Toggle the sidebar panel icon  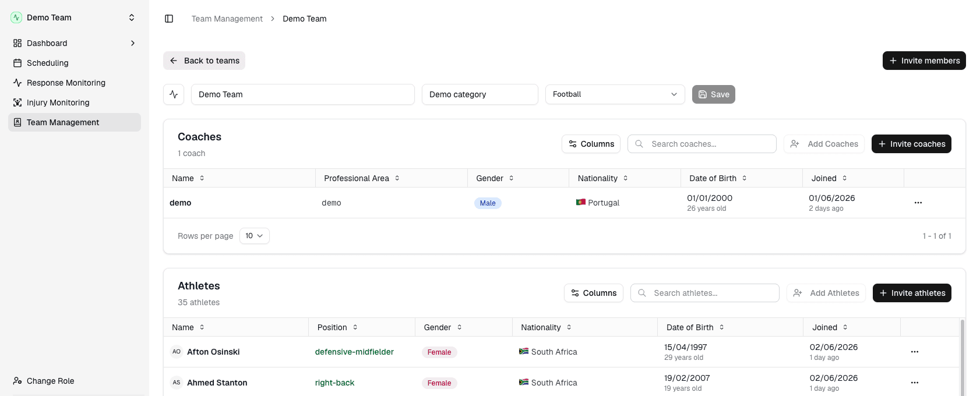(x=169, y=19)
